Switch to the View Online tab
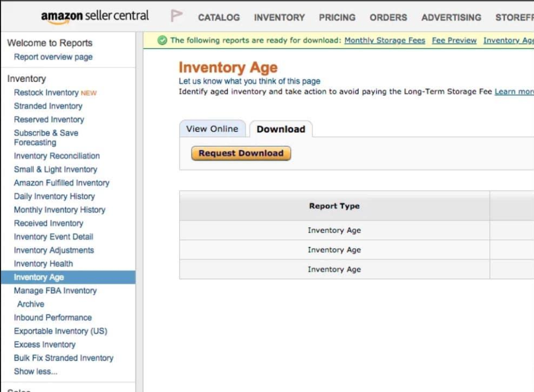 212,129
